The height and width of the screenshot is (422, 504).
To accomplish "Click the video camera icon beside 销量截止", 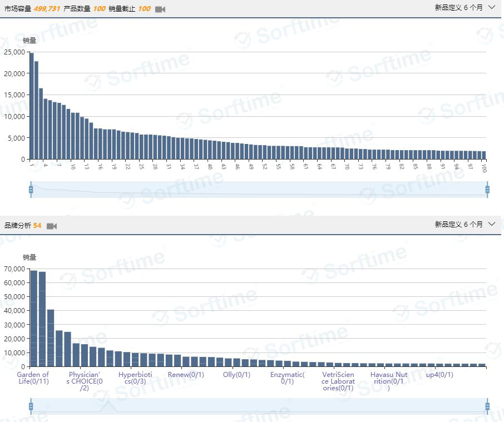I will [160, 9].
